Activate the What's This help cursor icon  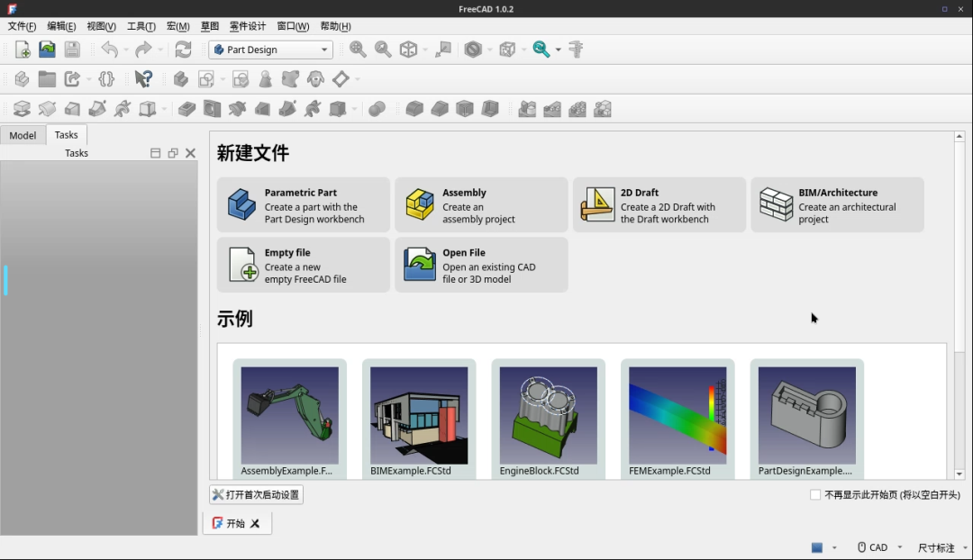pos(142,79)
